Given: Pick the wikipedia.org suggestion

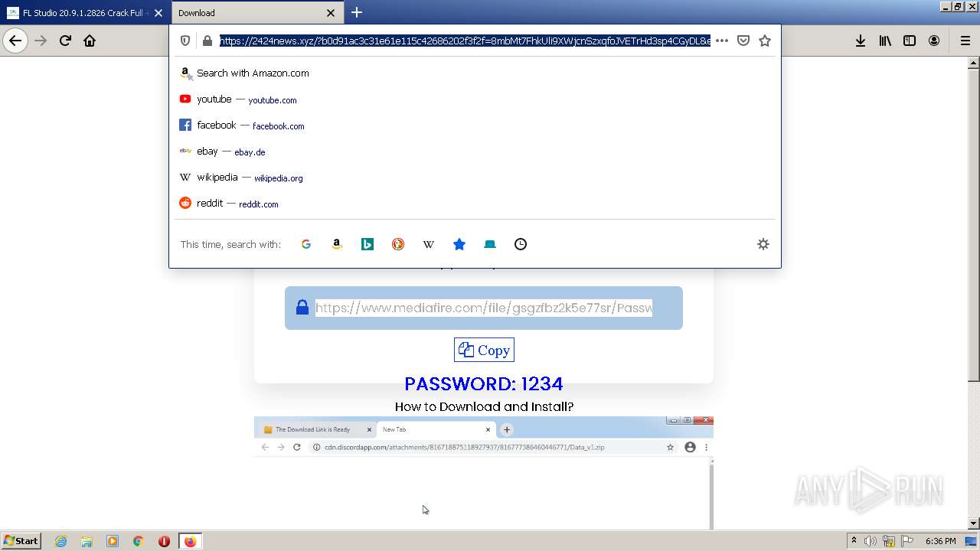Looking at the screenshot, I should (475, 178).
